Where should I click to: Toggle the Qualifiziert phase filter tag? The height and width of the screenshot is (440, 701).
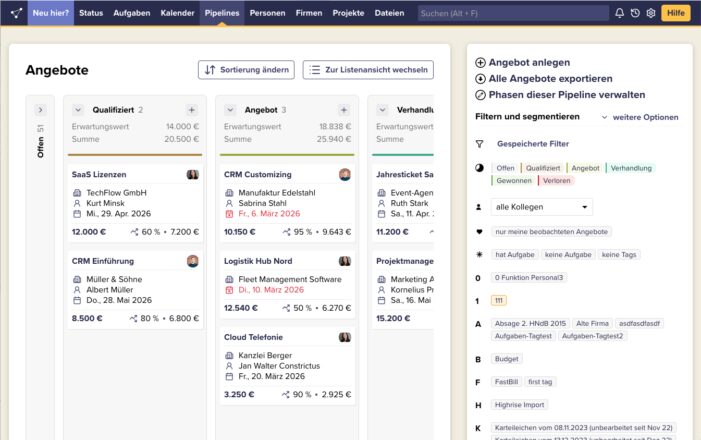point(542,168)
